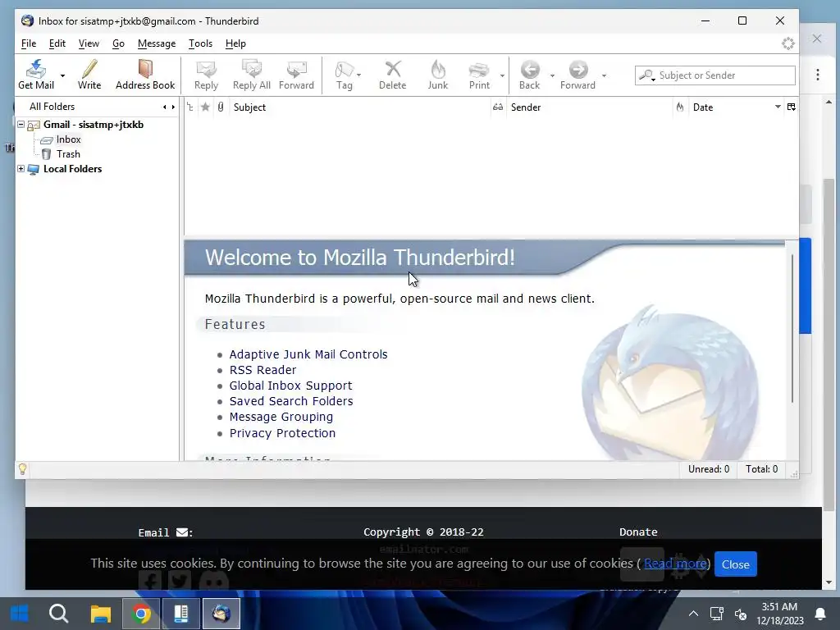Open Privacy Protection link

[x=282, y=433]
